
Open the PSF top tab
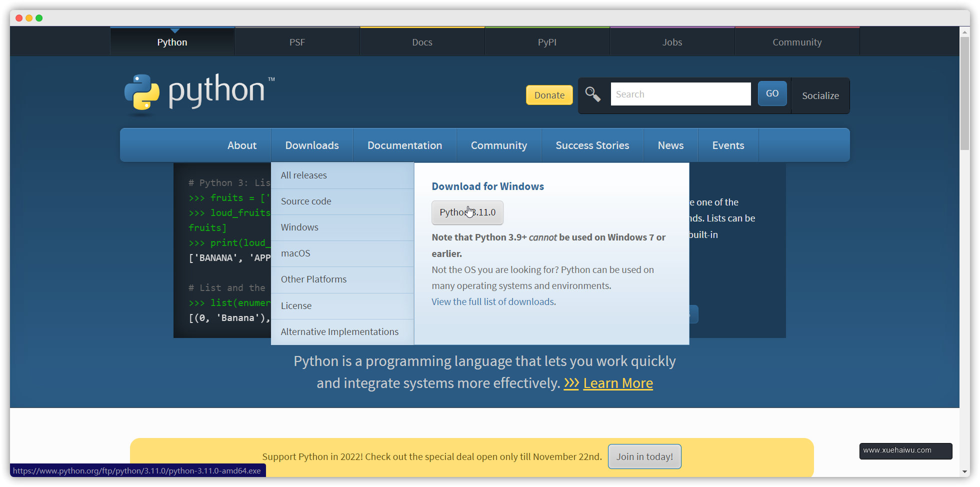coord(297,42)
